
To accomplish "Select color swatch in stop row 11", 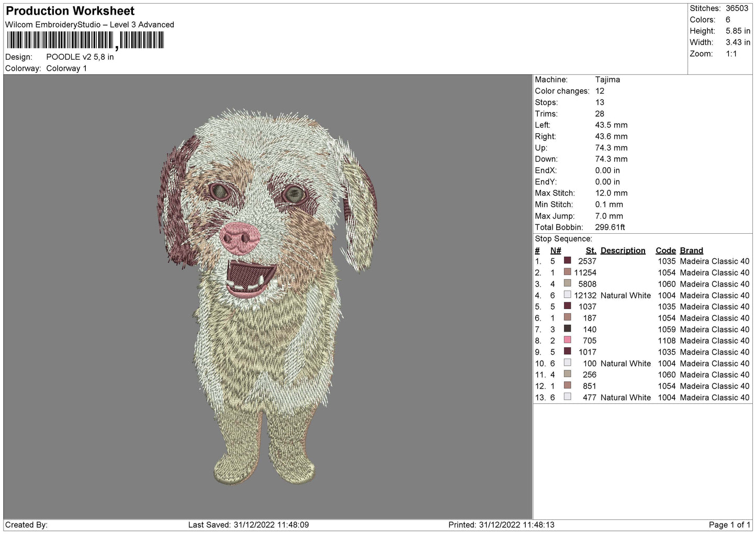I will (x=567, y=374).
